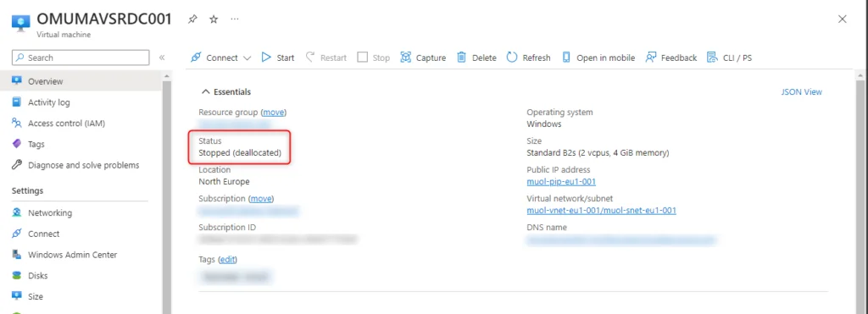Image resolution: width=868 pixels, height=314 pixels.
Task: Close the virtual machine blade
Action: click(x=842, y=19)
